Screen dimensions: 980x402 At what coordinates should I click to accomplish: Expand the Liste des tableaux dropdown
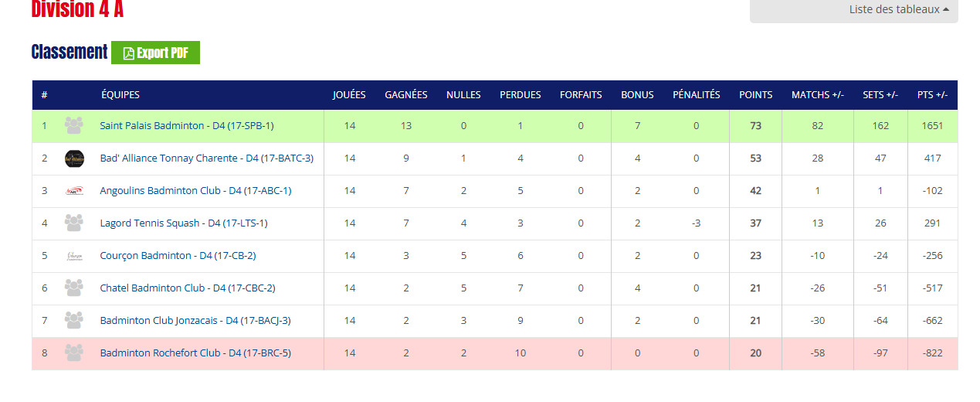pos(854,10)
